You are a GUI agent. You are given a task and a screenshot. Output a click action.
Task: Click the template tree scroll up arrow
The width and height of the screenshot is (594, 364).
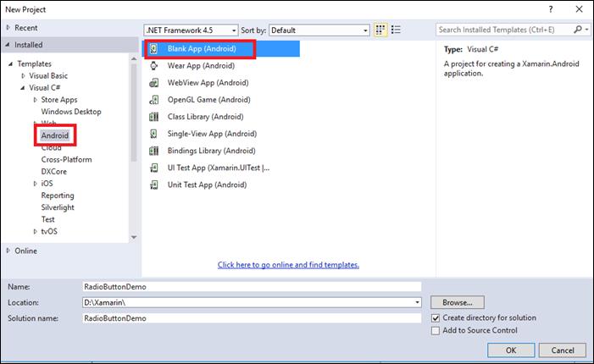[x=134, y=58]
